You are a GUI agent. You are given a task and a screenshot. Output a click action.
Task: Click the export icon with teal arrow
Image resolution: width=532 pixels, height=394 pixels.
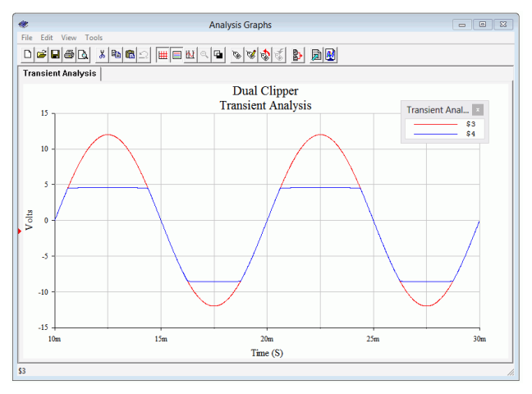pos(316,54)
